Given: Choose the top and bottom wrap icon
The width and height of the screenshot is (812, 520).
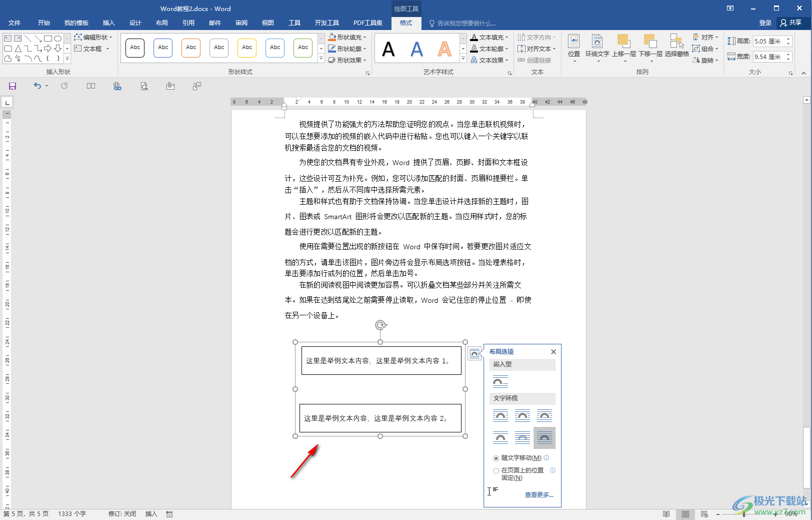Looking at the screenshot, I should tap(500, 438).
